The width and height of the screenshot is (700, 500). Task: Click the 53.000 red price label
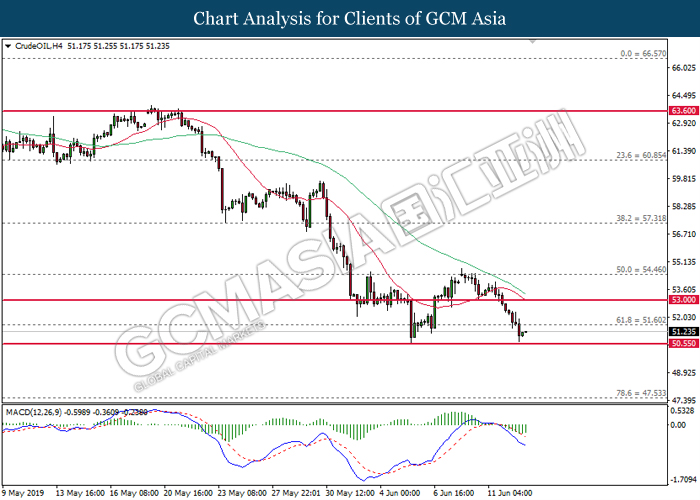tap(683, 300)
